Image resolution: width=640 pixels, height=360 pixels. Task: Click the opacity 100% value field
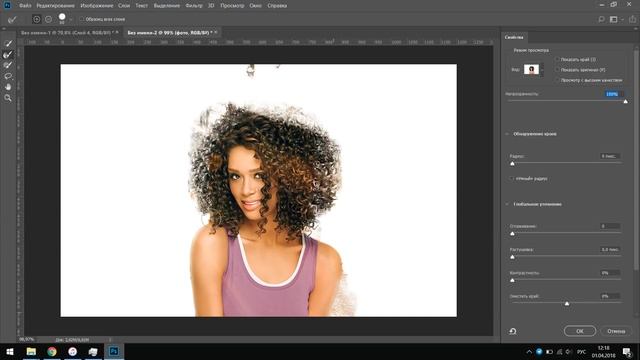[613, 94]
